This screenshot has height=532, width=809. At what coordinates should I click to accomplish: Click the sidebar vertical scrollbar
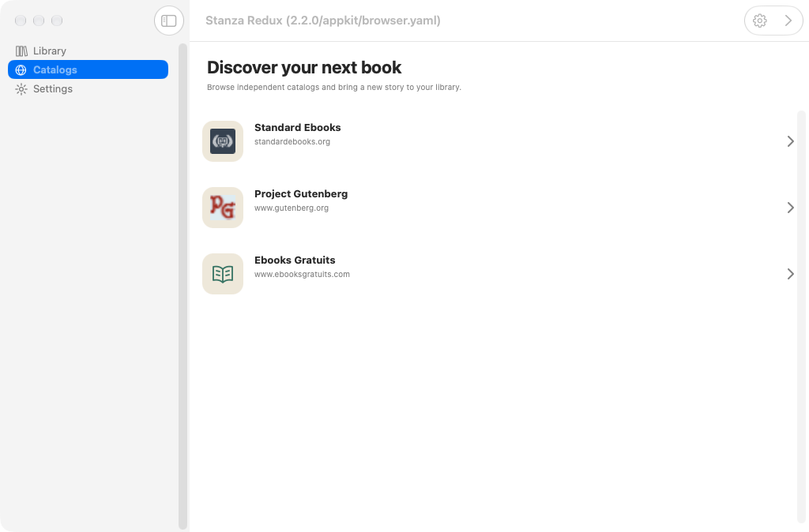(x=182, y=286)
